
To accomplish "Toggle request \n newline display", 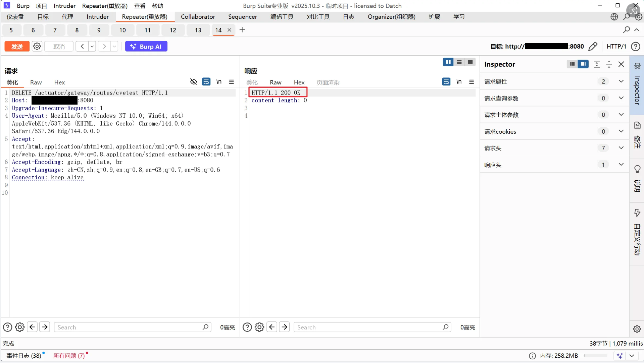I will (219, 82).
